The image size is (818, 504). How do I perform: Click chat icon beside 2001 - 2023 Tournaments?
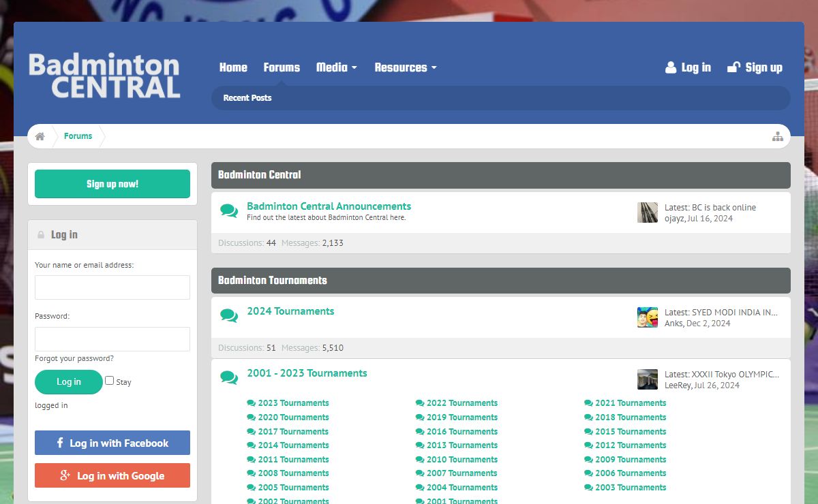229,378
